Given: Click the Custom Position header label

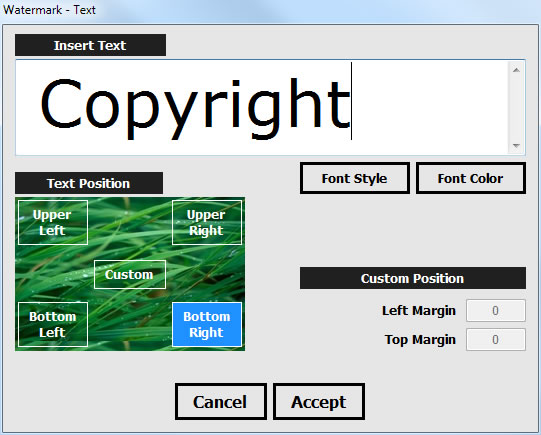Looking at the screenshot, I should pos(413,278).
